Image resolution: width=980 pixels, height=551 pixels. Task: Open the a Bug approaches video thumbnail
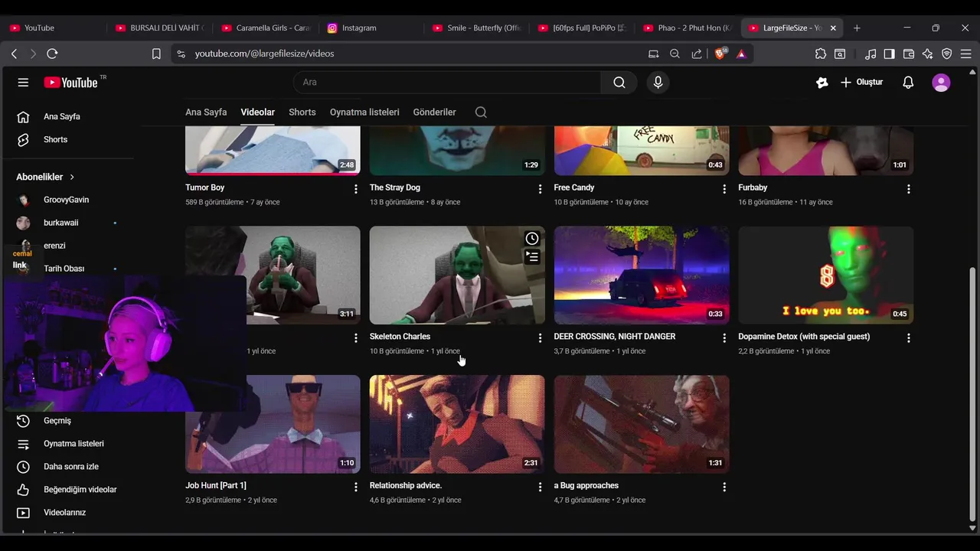coord(642,424)
